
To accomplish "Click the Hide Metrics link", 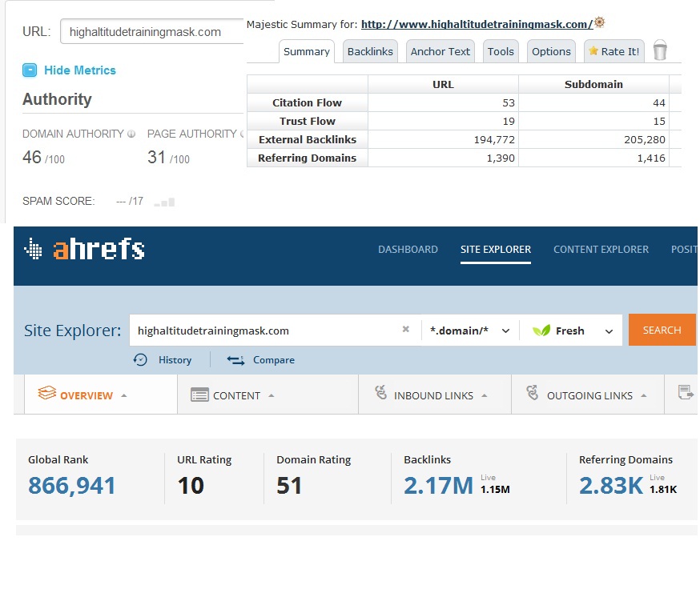I will click(80, 70).
